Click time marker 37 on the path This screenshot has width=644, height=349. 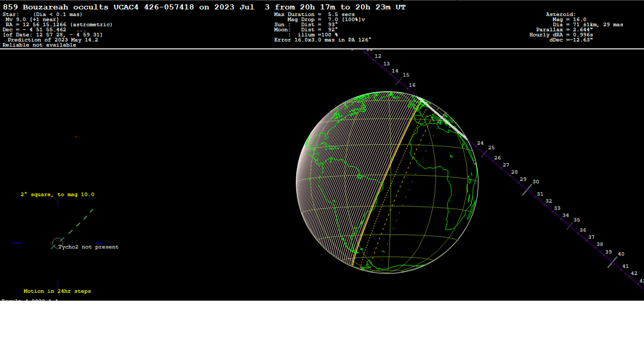point(591,237)
